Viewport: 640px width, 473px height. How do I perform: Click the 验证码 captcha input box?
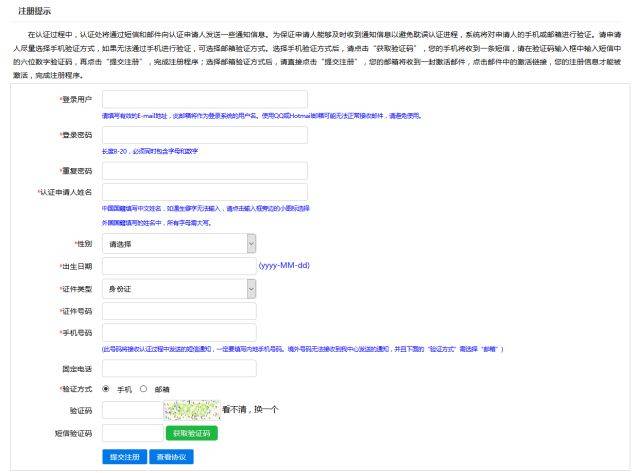(x=131, y=410)
